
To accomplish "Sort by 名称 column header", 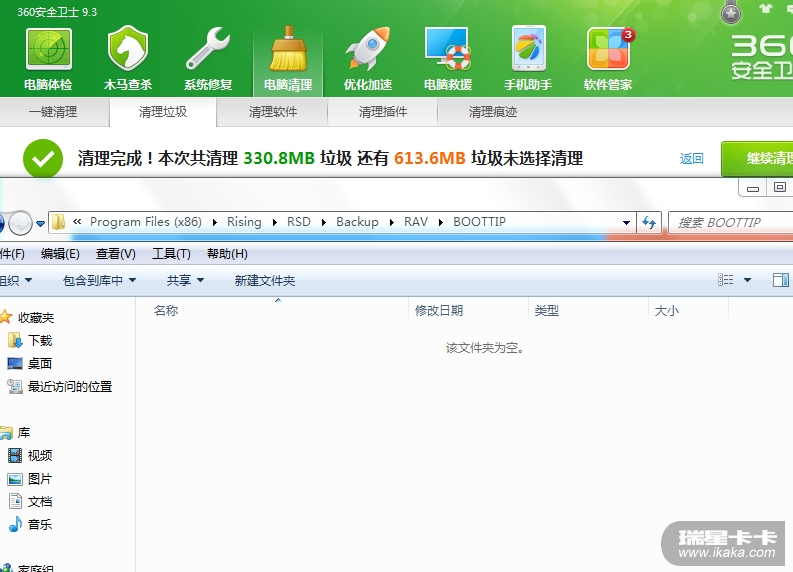I will pos(166,311).
